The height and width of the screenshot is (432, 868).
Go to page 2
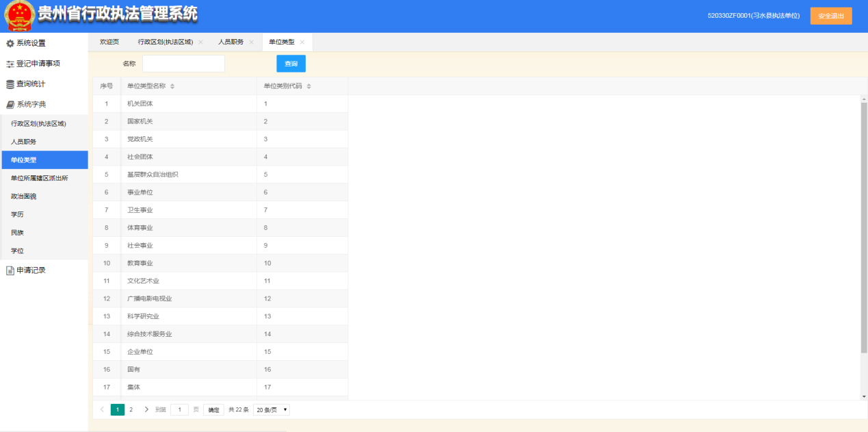coord(131,409)
